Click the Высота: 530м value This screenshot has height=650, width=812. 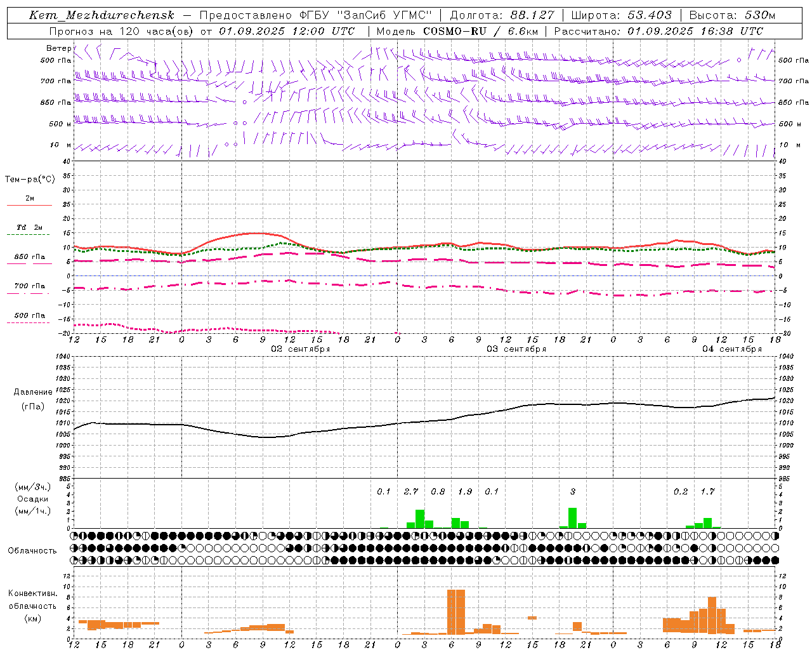[x=732, y=15]
